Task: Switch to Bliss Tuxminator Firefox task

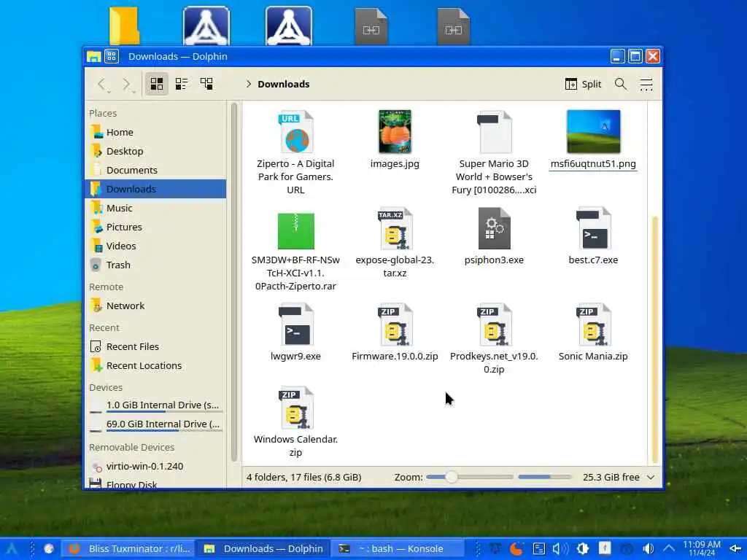Action: 130,549
